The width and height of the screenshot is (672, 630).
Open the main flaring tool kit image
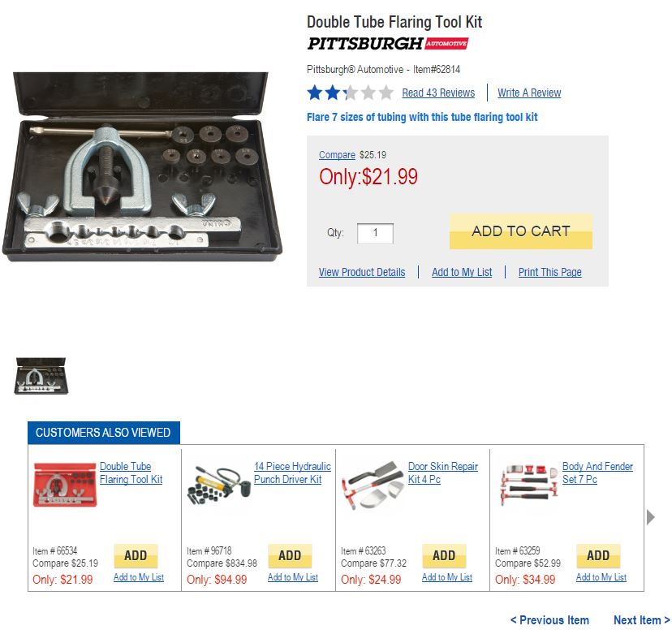pyautogui.click(x=147, y=167)
